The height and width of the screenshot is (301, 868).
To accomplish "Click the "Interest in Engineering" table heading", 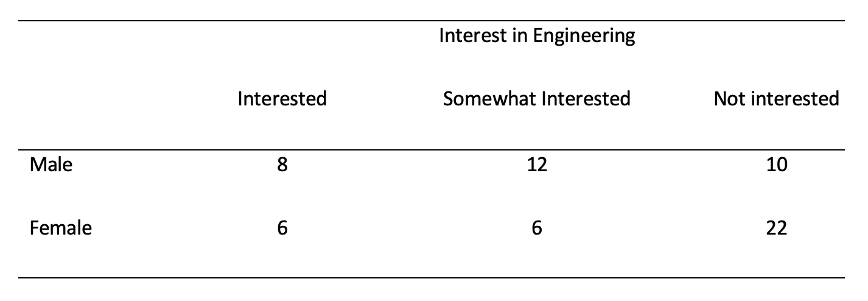I will (536, 36).
